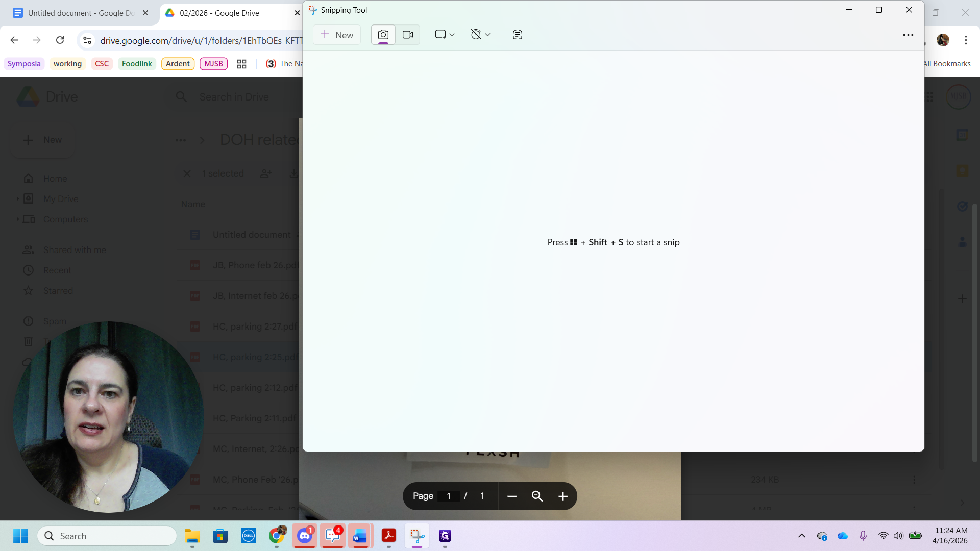Reset zoom with magnifier icon
Screen dimensions: 980x551
tap(537, 496)
